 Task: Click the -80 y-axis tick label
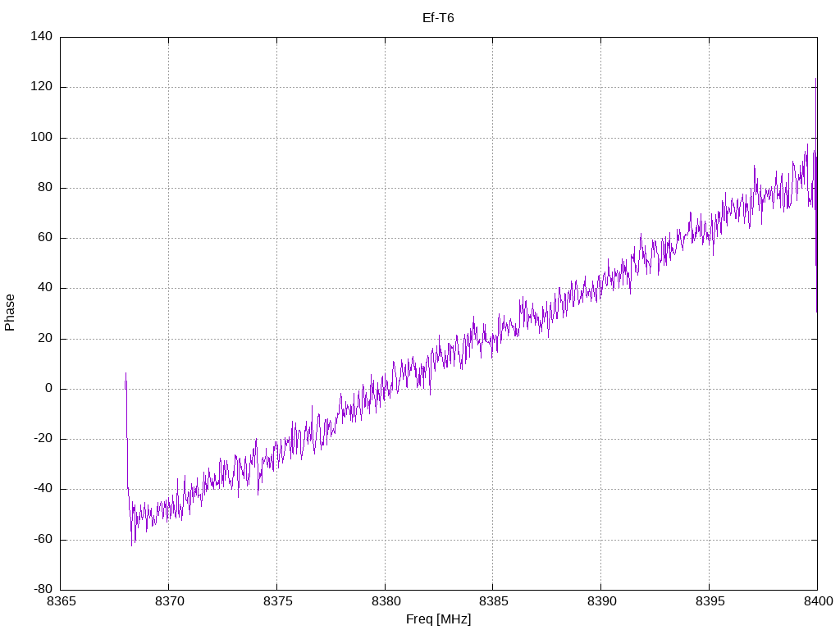[43, 590]
